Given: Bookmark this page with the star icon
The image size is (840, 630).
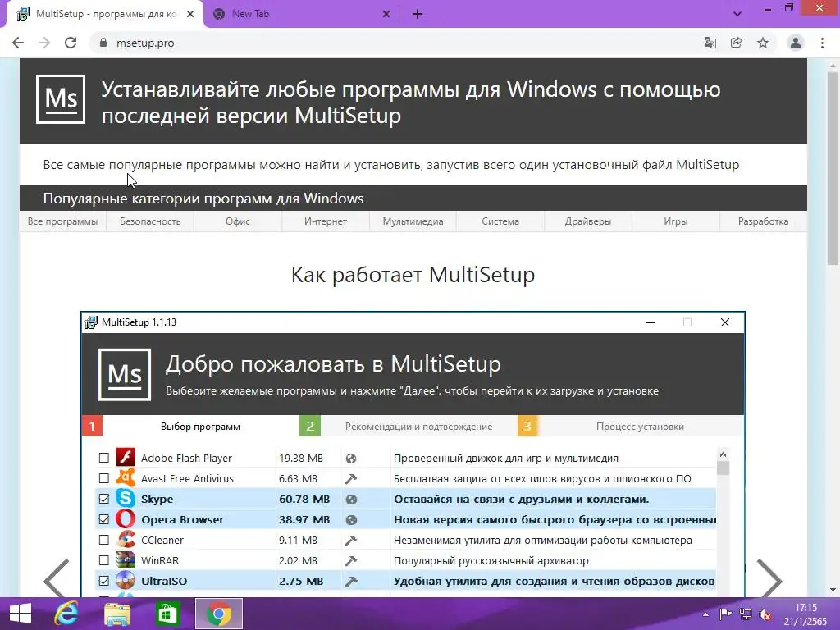Looking at the screenshot, I should pos(763,43).
